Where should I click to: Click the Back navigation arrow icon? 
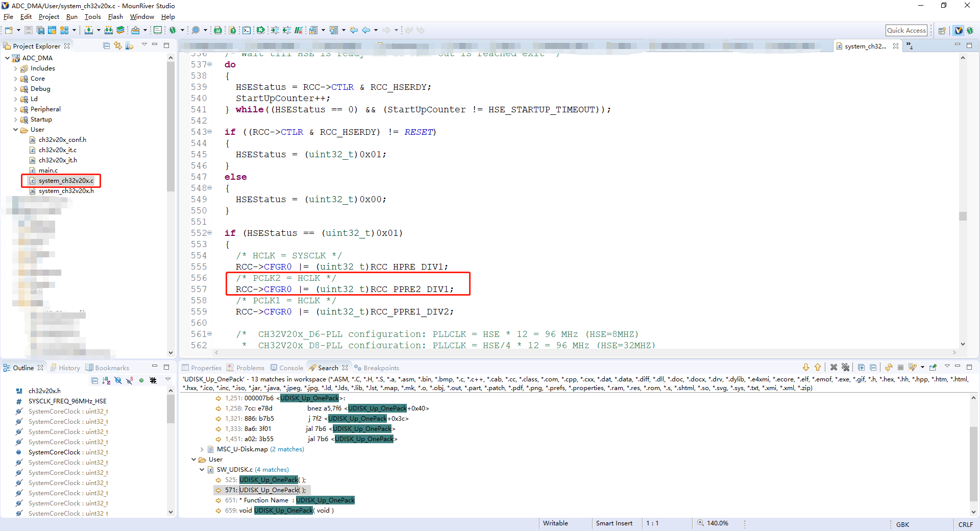(366, 30)
